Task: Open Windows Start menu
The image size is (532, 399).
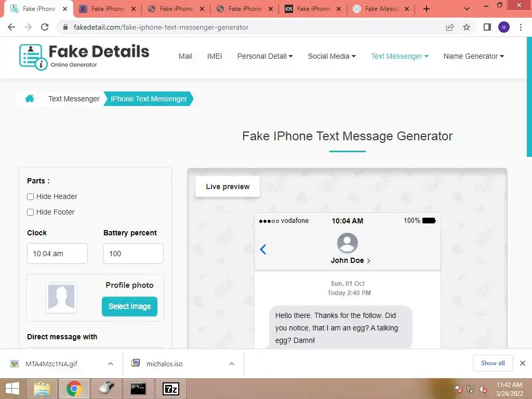Action: pyautogui.click(x=12, y=389)
